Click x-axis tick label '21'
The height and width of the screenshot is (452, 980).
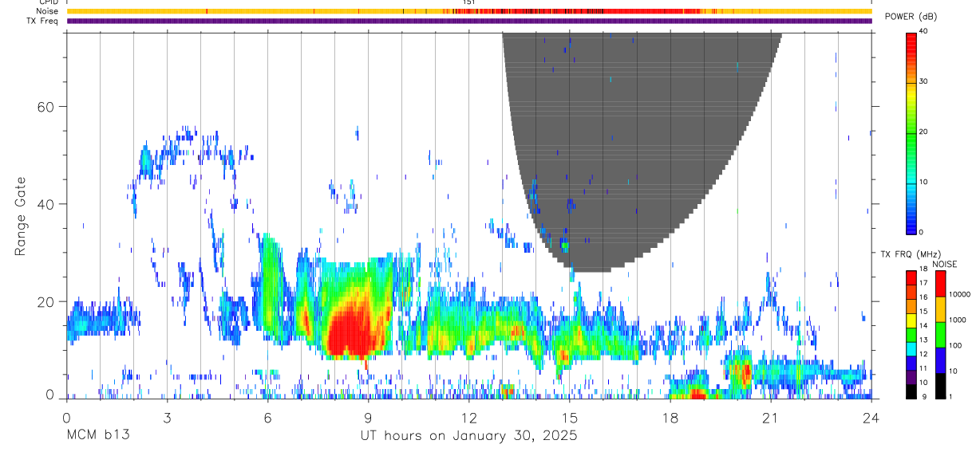click(771, 417)
